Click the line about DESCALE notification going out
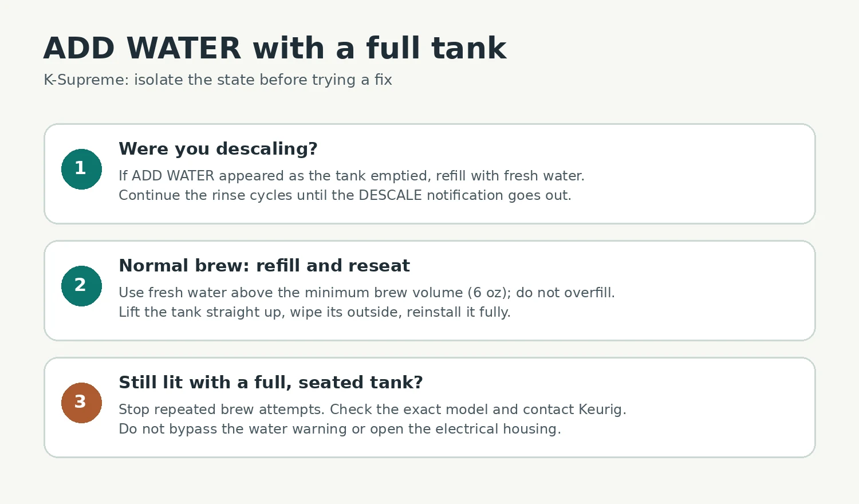This screenshot has width=859, height=504. coord(345,195)
